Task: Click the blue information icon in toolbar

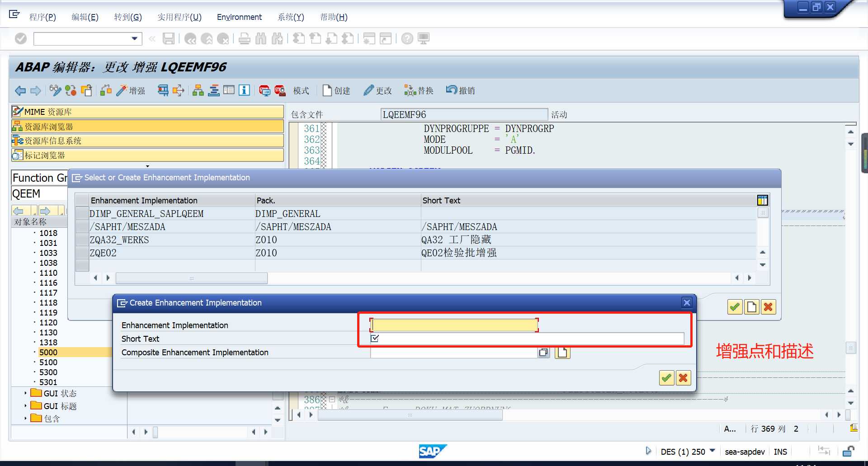Action: [x=244, y=90]
